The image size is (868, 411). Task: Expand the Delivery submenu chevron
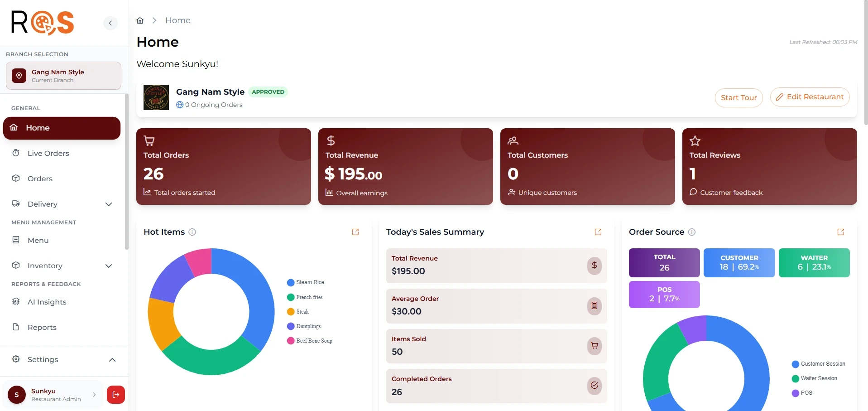109,204
